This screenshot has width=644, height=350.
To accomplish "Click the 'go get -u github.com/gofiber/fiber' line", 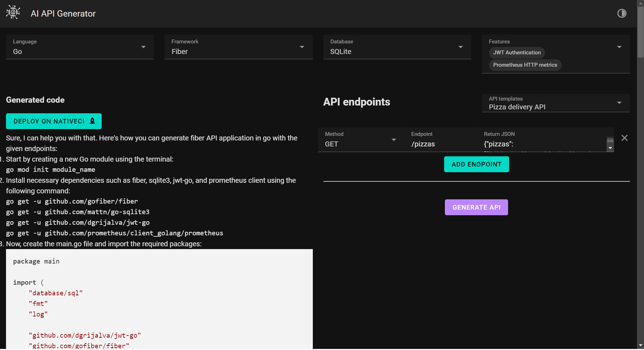I will pos(72,201).
